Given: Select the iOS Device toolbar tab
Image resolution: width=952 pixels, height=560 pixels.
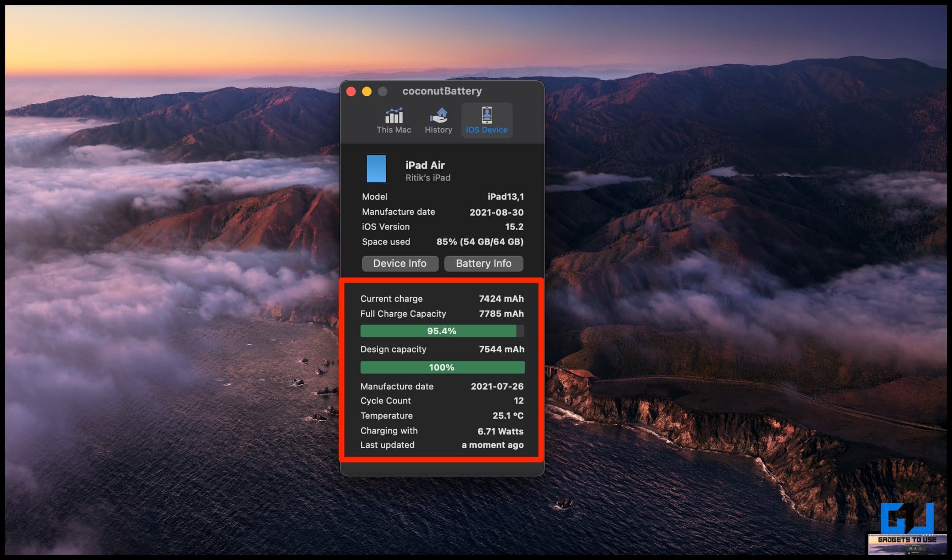Looking at the screenshot, I should [x=484, y=121].
